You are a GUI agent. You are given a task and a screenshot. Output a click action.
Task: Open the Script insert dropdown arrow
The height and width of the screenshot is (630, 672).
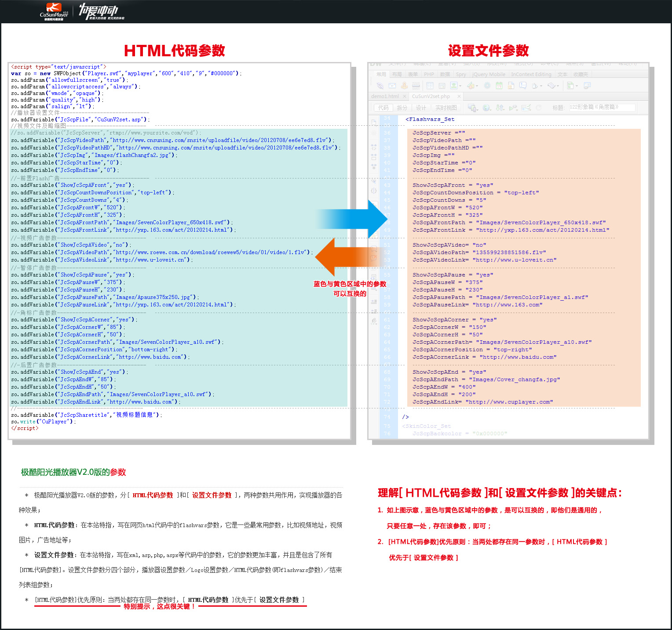(x=558, y=86)
